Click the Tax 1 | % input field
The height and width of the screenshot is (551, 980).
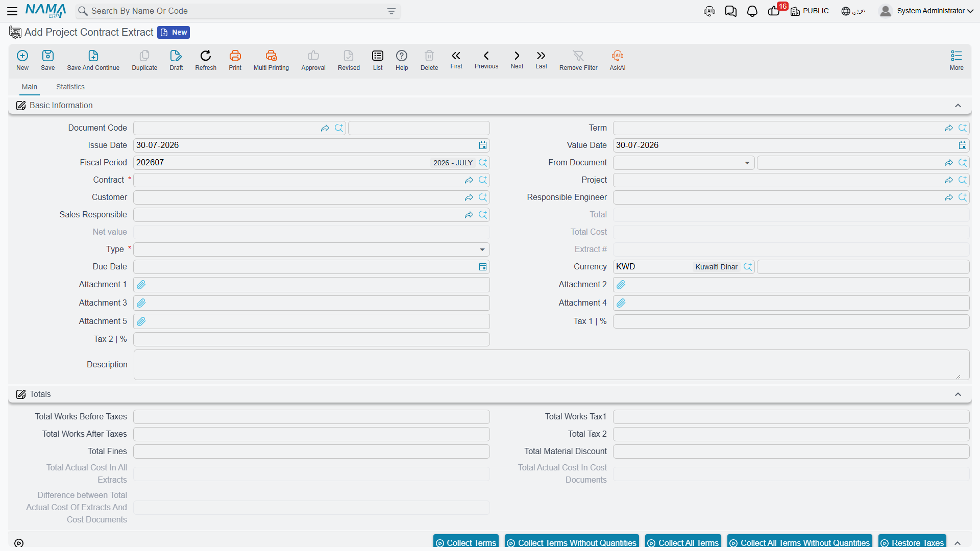pos(791,321)
